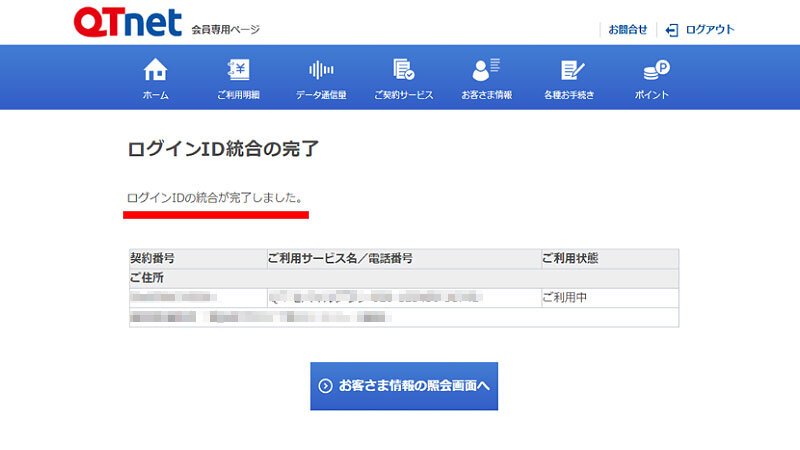This screenshot has width=800, height=450.
Task: Open the 各種お手続き pencil form icon
Action: pyautogui.click(x=569, y=71)
